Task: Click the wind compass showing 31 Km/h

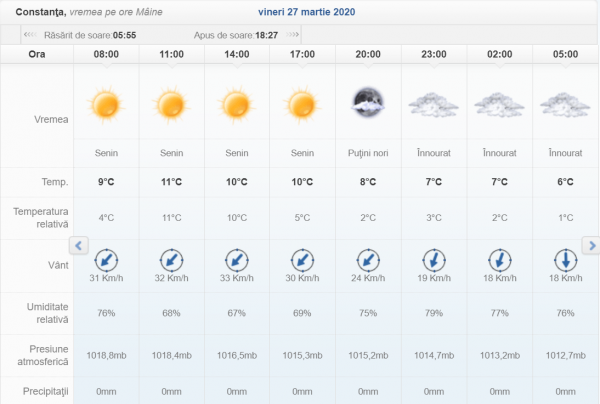Action: 106,259
